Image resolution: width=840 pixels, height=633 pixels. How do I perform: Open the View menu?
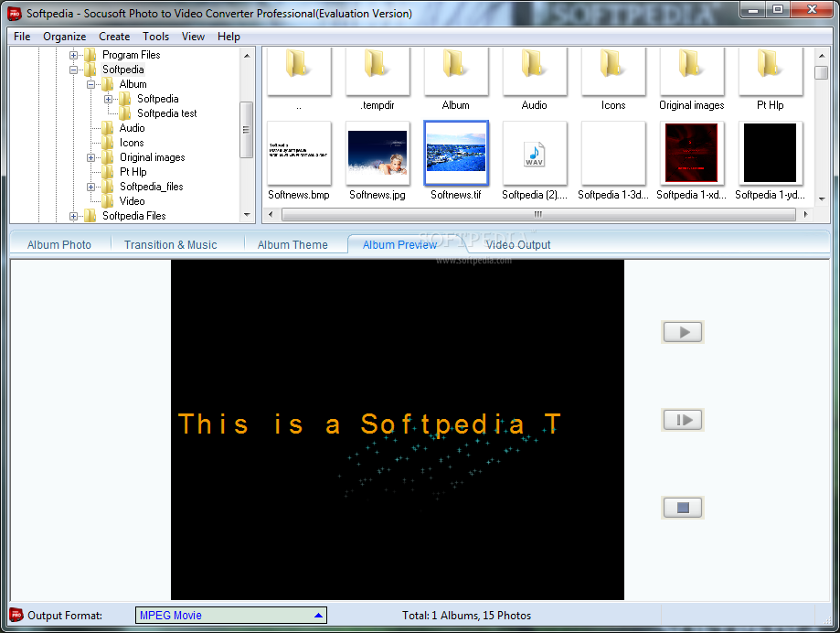point(193,37)
